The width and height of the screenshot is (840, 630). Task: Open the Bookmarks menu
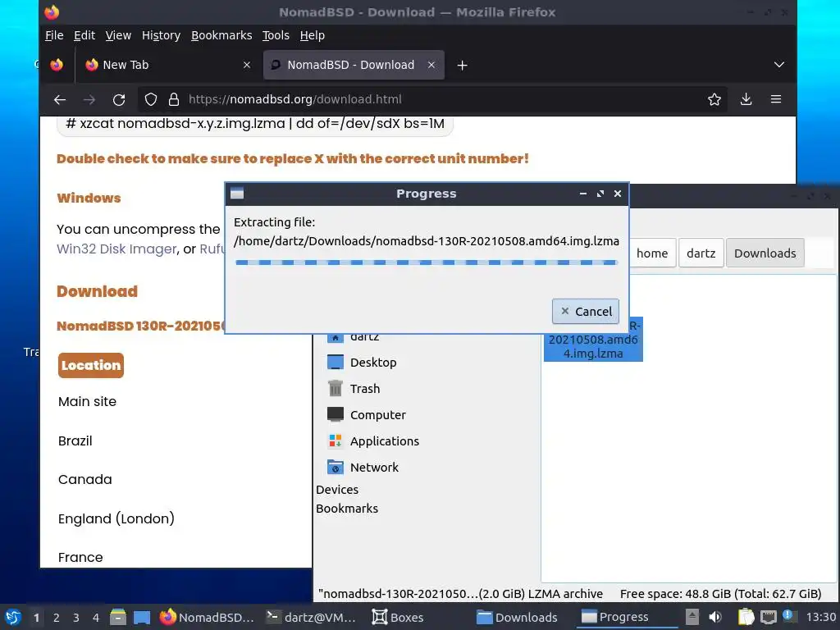(x=221, y=35)
